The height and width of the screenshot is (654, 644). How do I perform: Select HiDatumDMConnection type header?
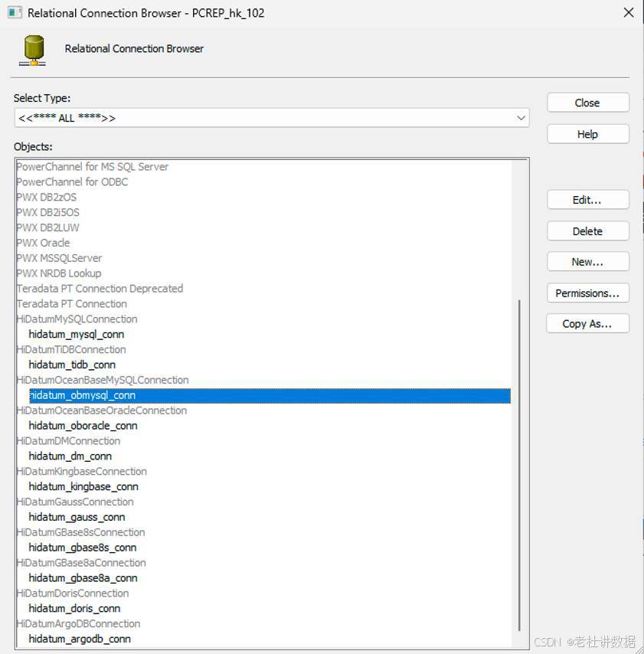68,441
